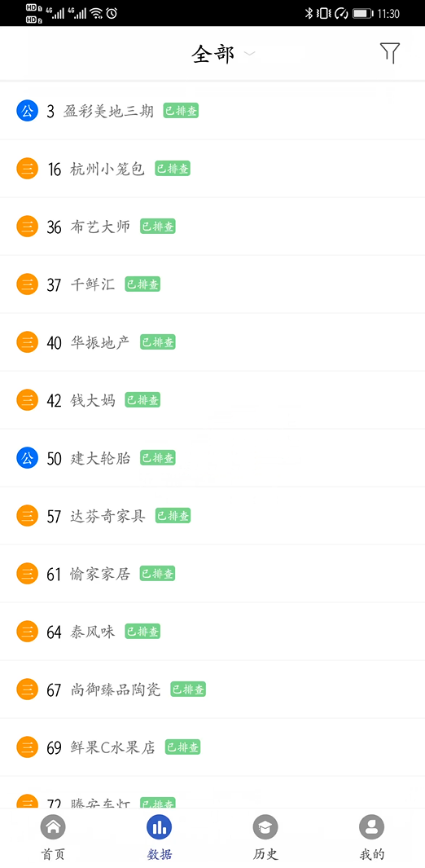425x868 pixels.
Task: Open the filter funnel icon
Action: coord(390,53)
